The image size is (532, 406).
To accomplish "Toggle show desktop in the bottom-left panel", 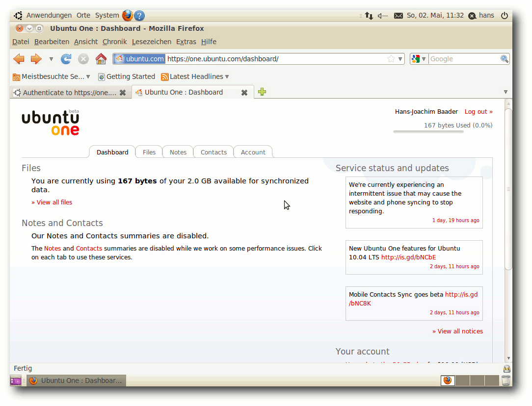I will pos(16,381).
